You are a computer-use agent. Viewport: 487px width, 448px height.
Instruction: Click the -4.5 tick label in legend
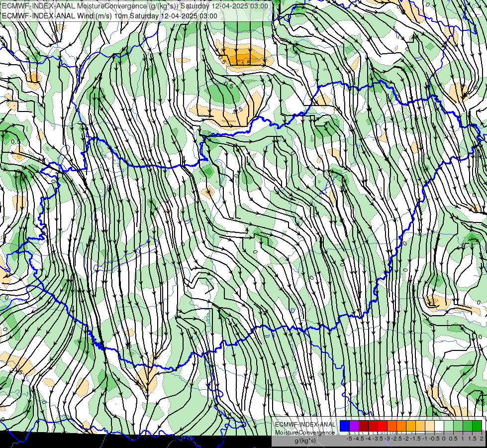click(x=359, y=439)
